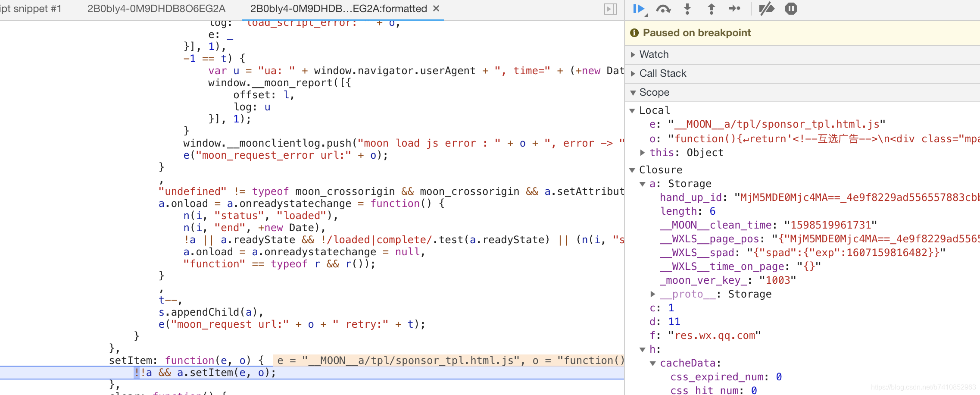
Task: Expand the __proto__: Storage entry
Action: pos(653,294)
